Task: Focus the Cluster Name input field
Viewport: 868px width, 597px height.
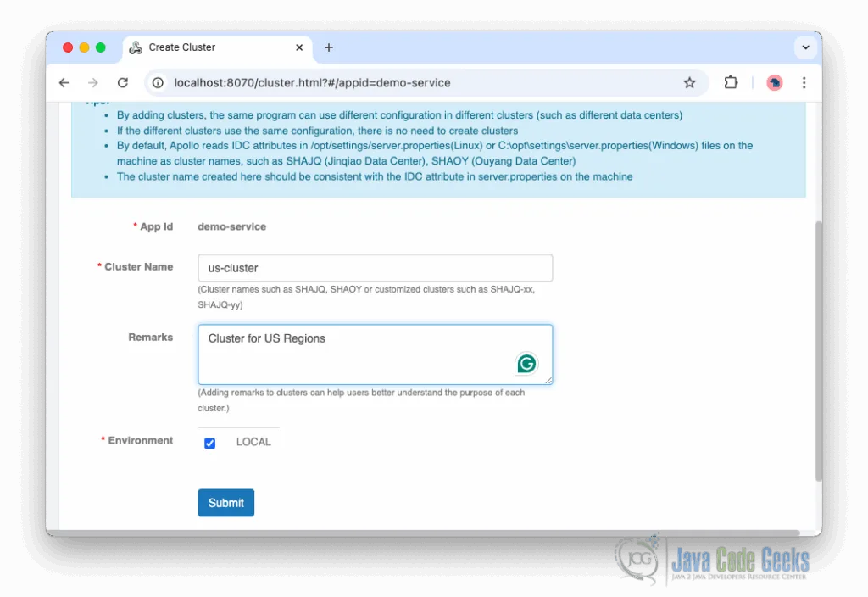Action: pos(375,268)
